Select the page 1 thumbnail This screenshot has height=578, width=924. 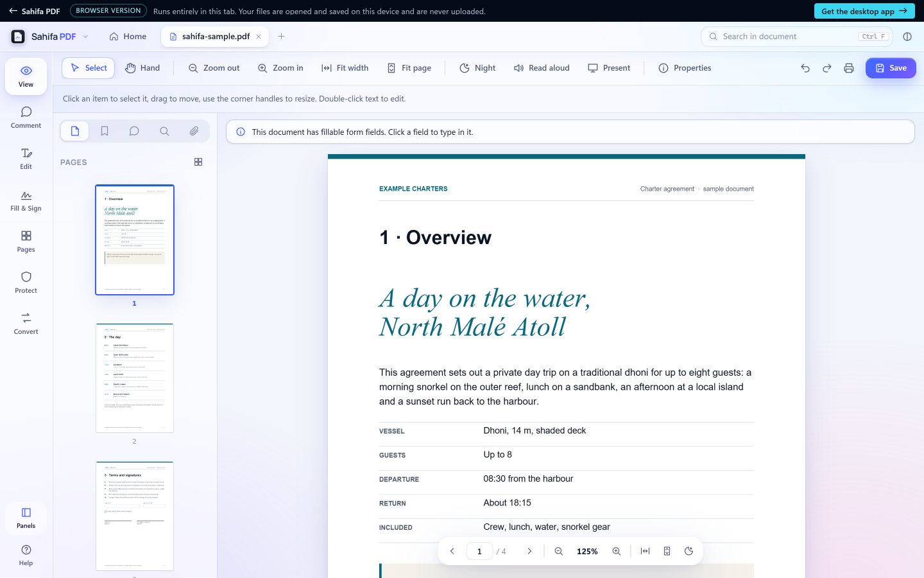135,240
